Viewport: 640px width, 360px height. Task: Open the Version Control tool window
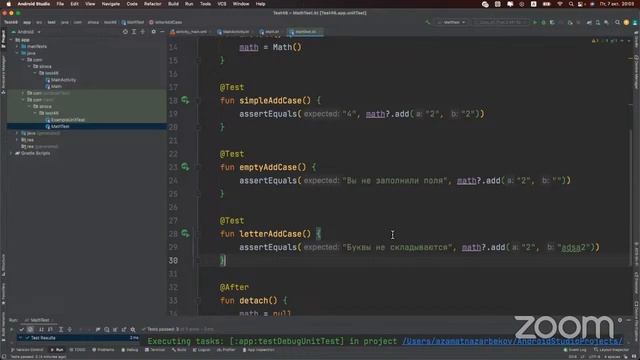(27, 350)
